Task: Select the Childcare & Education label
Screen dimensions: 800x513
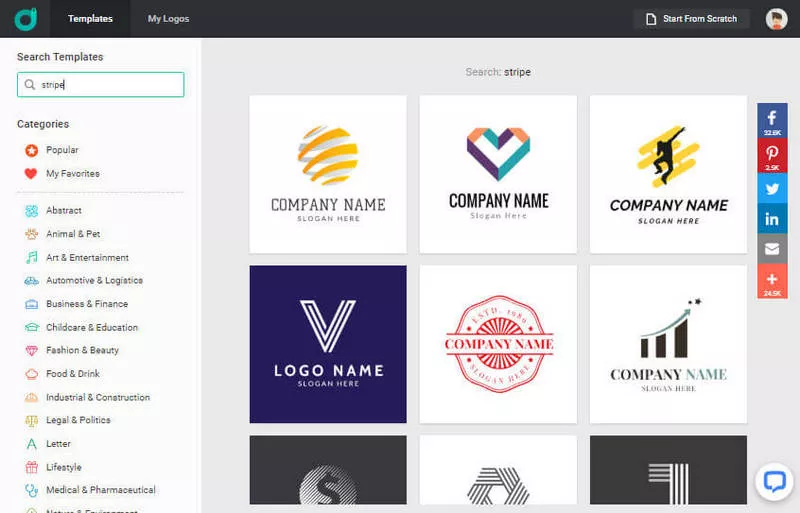Action: point(92,327)
